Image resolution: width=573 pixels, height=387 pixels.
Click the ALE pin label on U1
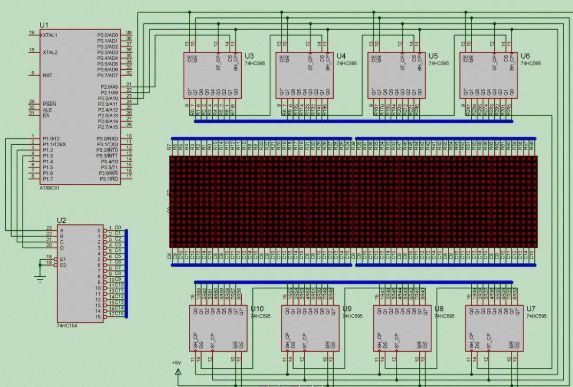pos(48,110)
